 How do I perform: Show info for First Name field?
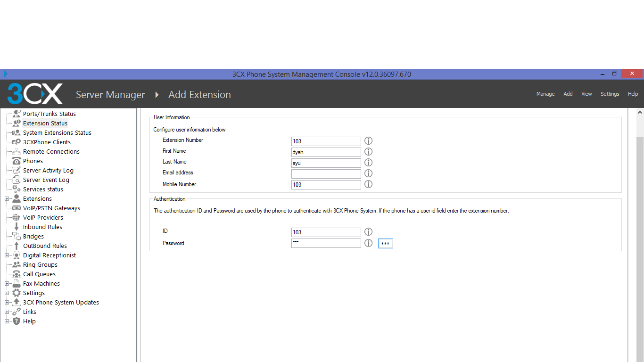click(x=369, y=152)
